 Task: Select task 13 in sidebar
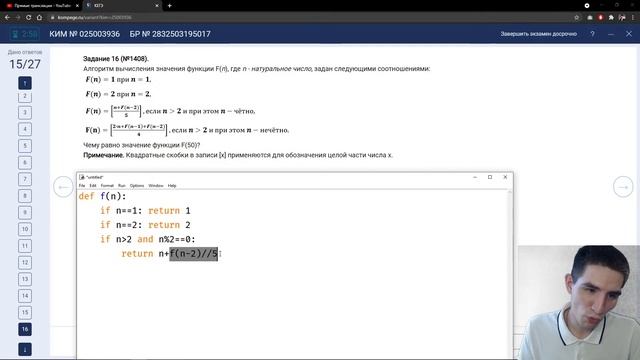25,279
